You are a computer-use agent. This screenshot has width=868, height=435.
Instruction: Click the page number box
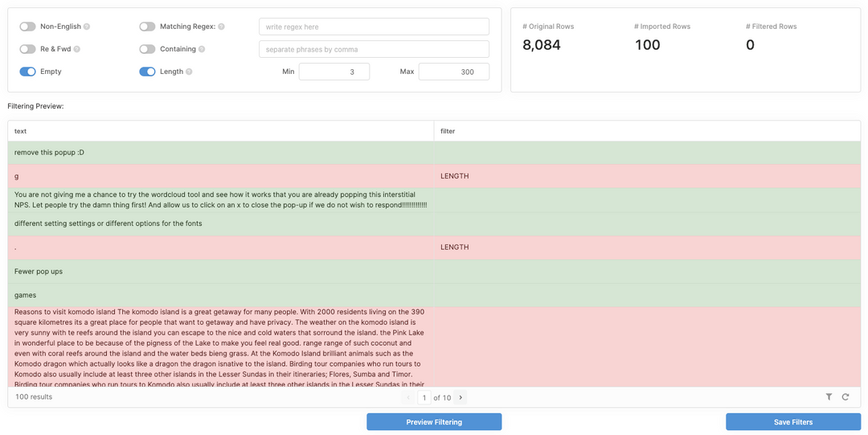tap(424, 397)
